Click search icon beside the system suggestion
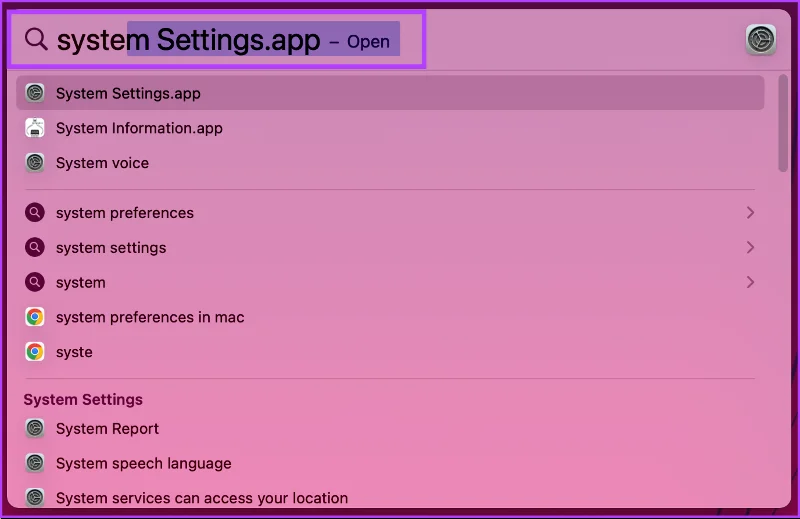 tap(35, 282)
